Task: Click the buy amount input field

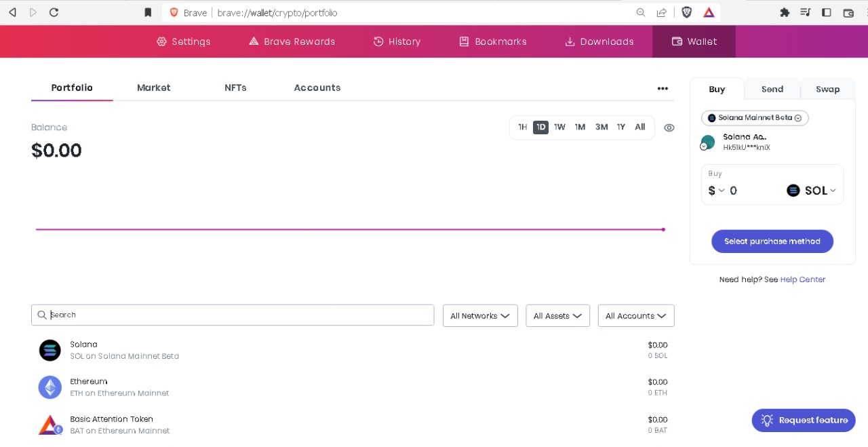Action: point(753,191)
